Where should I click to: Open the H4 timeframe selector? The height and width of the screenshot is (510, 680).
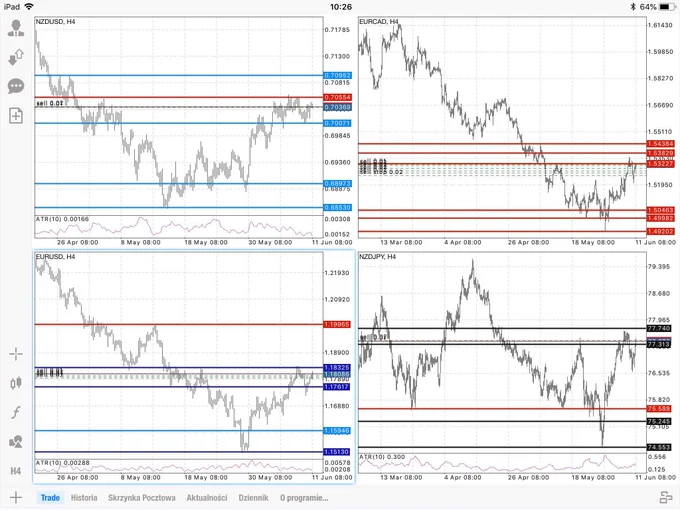pyautogui.click(x=16, y=471)
